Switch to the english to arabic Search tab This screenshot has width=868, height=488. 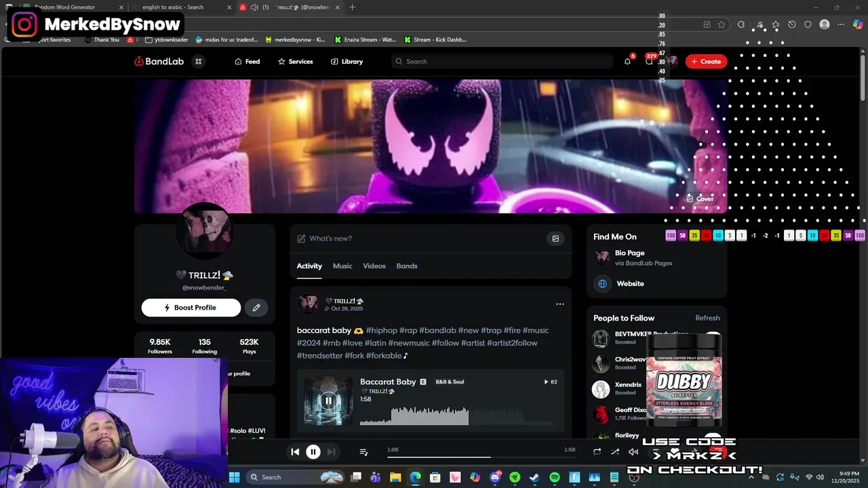click(x=182, y=7)
